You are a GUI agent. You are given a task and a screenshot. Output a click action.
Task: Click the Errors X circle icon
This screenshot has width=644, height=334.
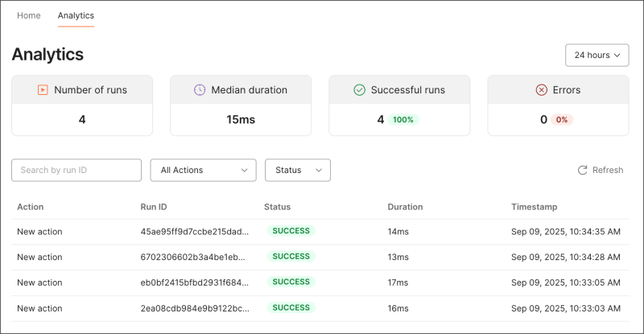pos(542,90)
